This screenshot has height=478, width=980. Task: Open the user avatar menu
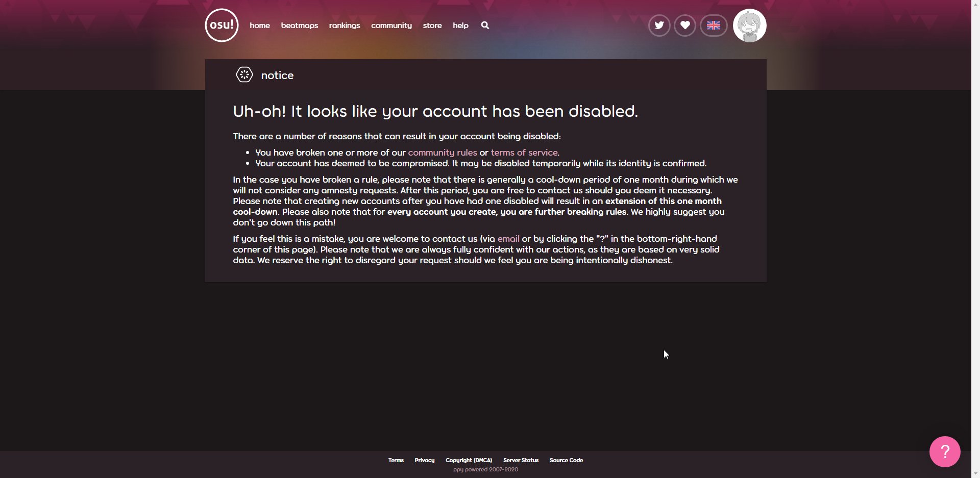[749, 26]
